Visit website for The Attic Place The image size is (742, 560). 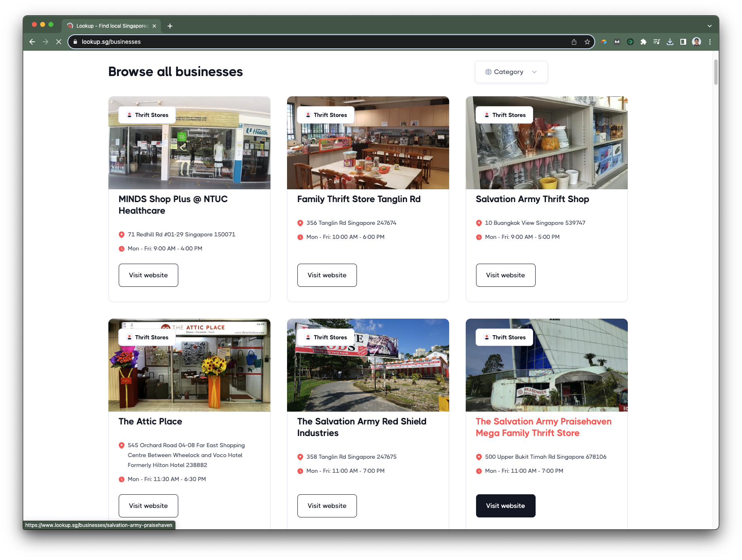tap(148, 506)
